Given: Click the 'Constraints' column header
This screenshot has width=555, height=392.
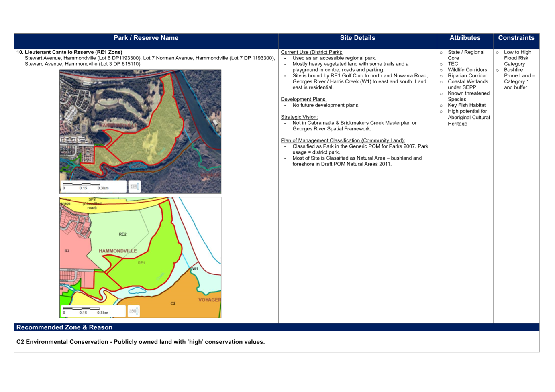Looking at the screenshot, I should click(x=516, y=38).
